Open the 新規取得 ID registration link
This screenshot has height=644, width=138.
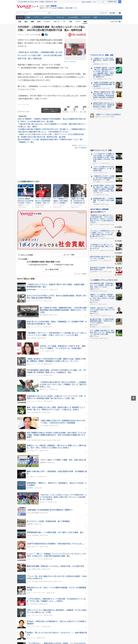tap(54, 6)
